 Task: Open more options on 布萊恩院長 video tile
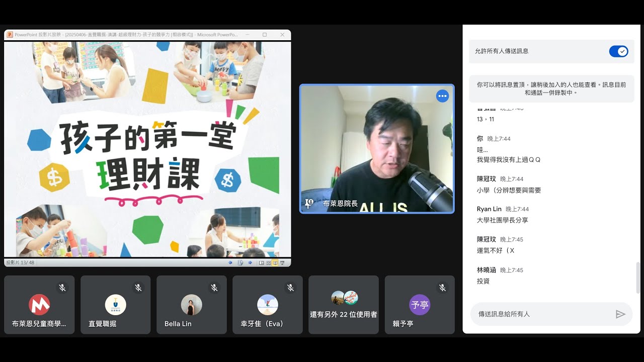pos(442,96)
